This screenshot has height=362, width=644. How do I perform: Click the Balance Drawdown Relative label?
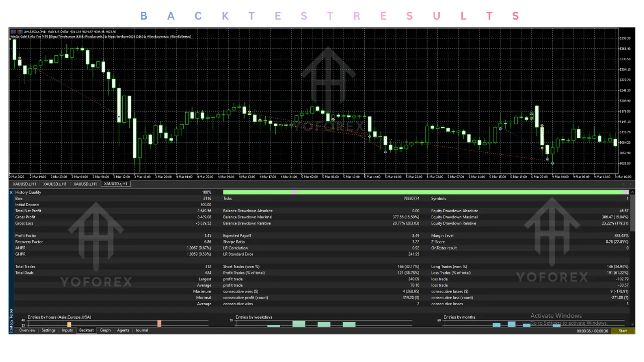pyautogui.click(x=248, y=223)
